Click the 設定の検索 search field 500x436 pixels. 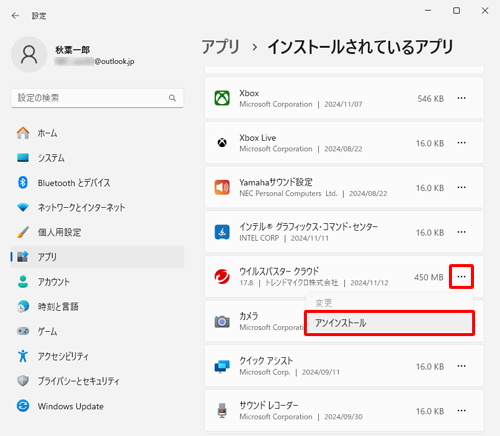[97, 98]
